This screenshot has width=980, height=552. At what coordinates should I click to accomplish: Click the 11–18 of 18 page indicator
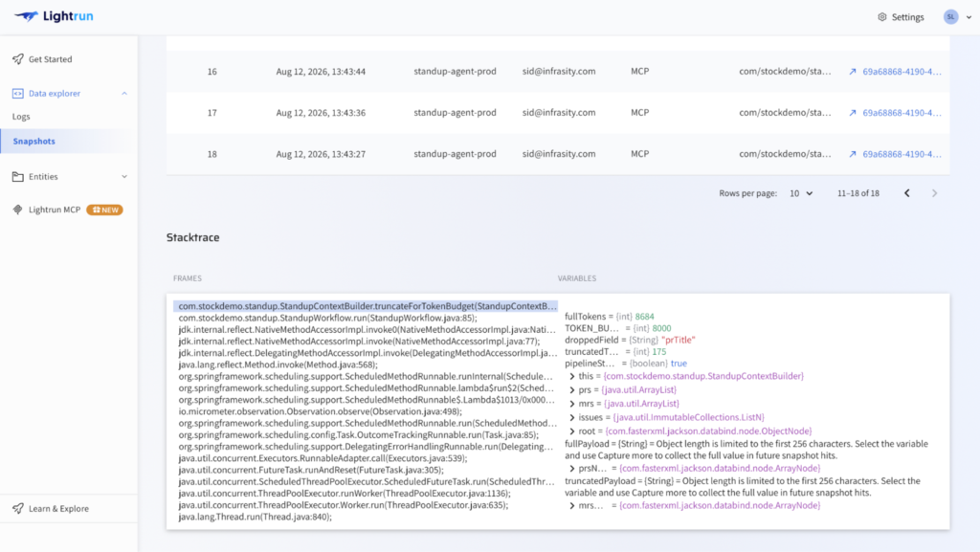point(858,193)
